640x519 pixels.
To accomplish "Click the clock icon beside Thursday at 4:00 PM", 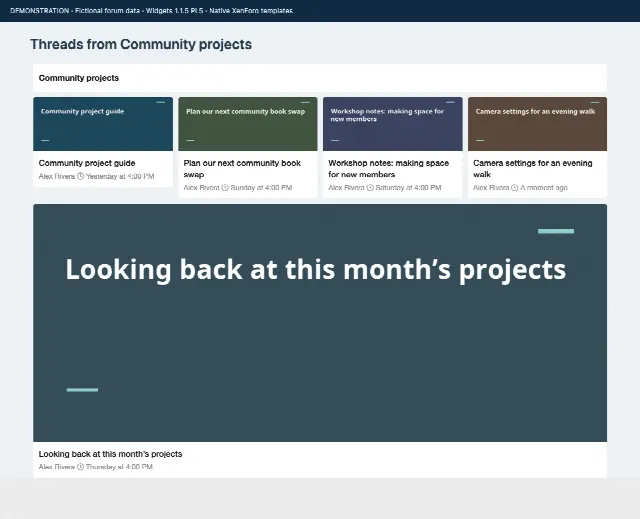I will pyautogui.click(x=80, y=467).
